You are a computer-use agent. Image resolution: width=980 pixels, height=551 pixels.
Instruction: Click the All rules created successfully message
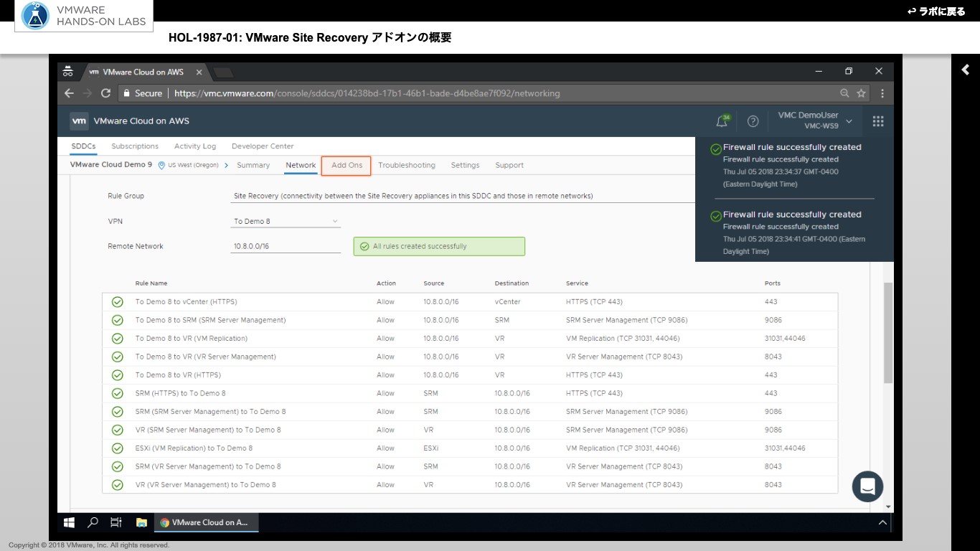click(439, 246)
